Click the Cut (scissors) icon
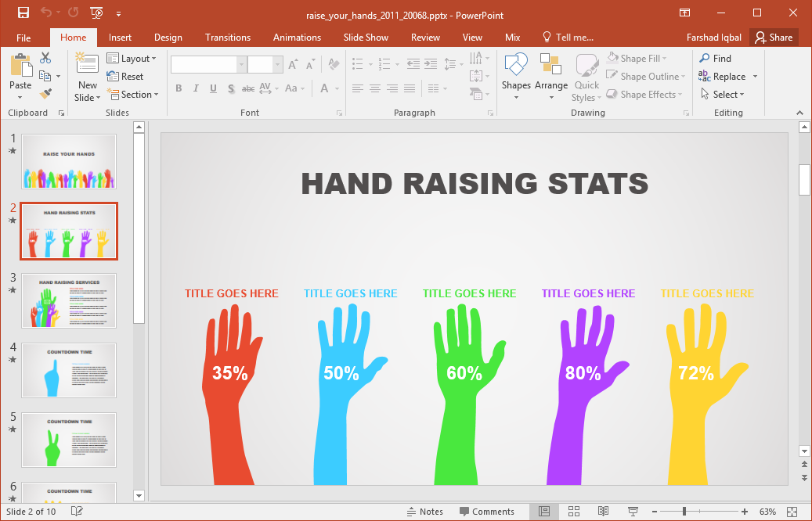The height and width of the screenshot is (521, 812). pyautogui.click(x=45, y=58)
